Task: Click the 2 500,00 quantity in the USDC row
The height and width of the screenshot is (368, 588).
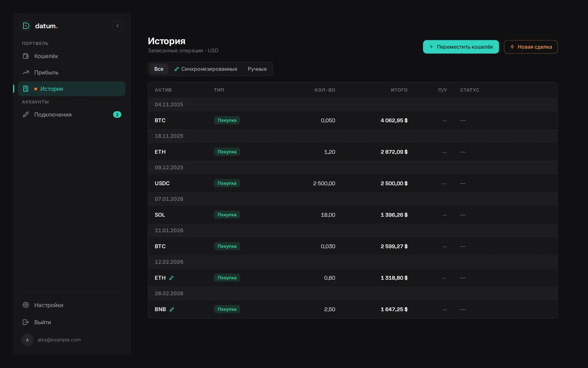Action: pos(324,183)
